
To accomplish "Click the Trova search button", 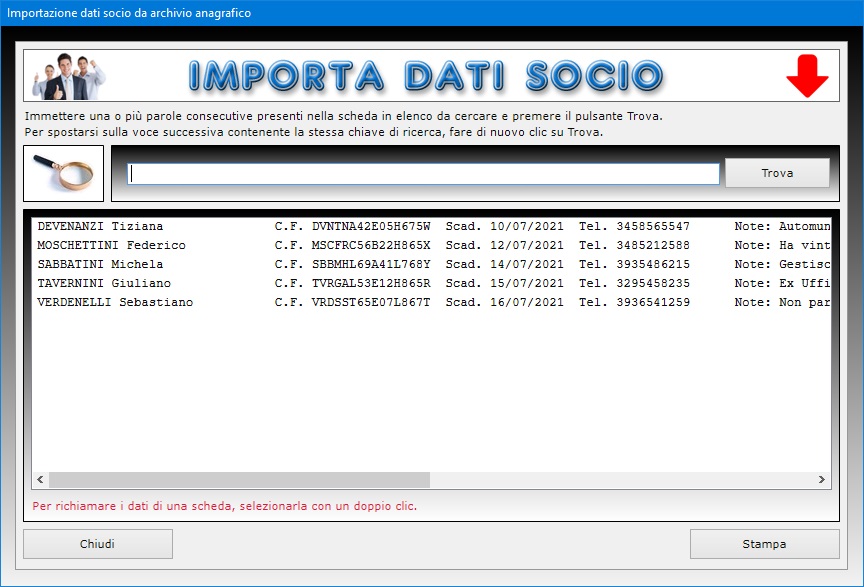I will [777, 173].
